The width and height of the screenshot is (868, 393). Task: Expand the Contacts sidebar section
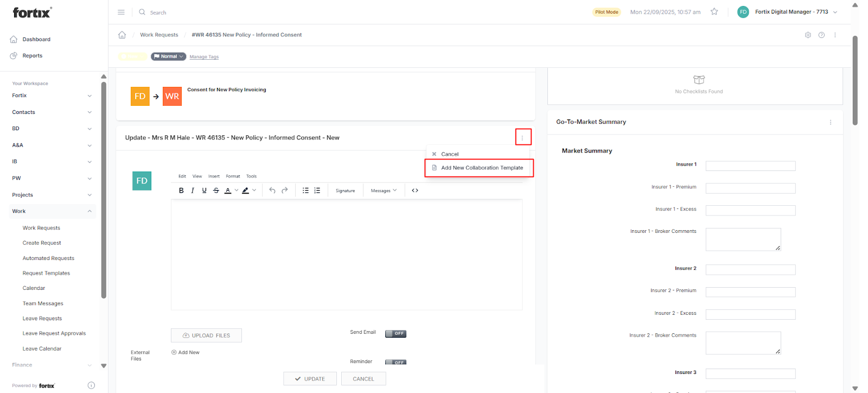90,112
